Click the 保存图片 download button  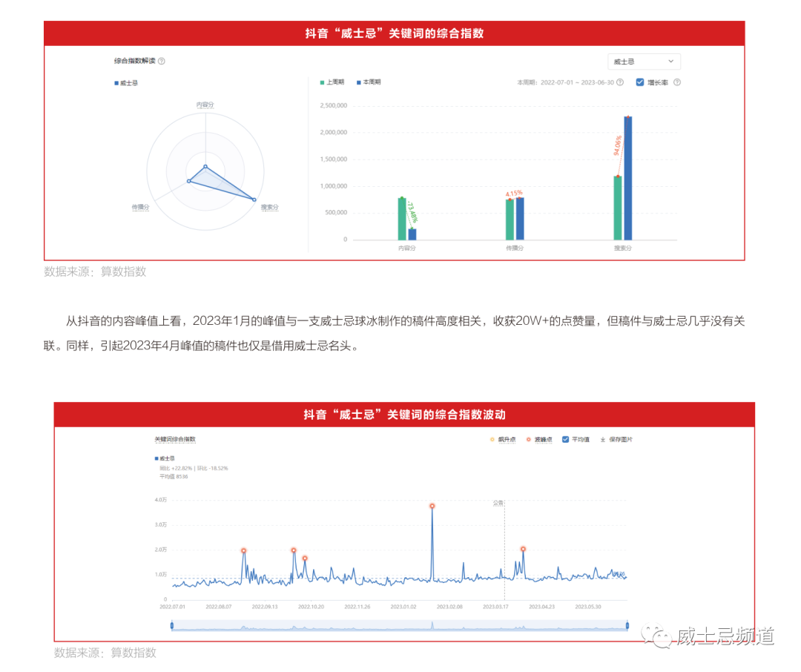(x=616, y=440)
